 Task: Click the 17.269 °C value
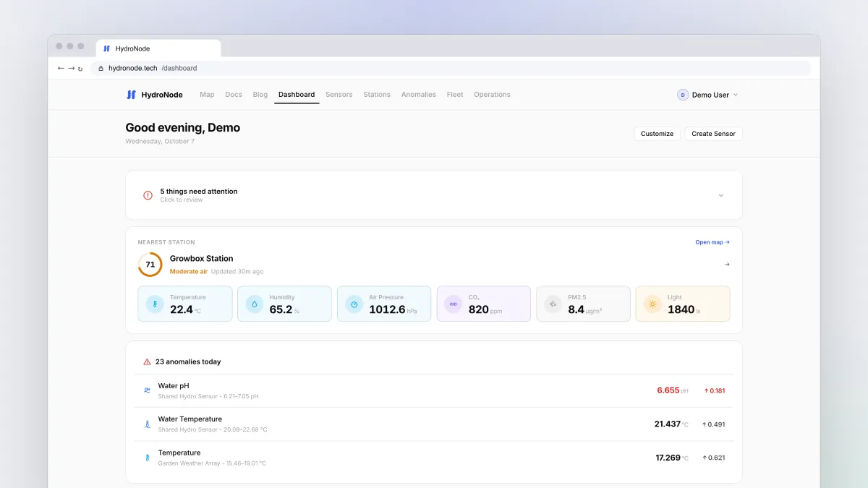coord(672,458)
